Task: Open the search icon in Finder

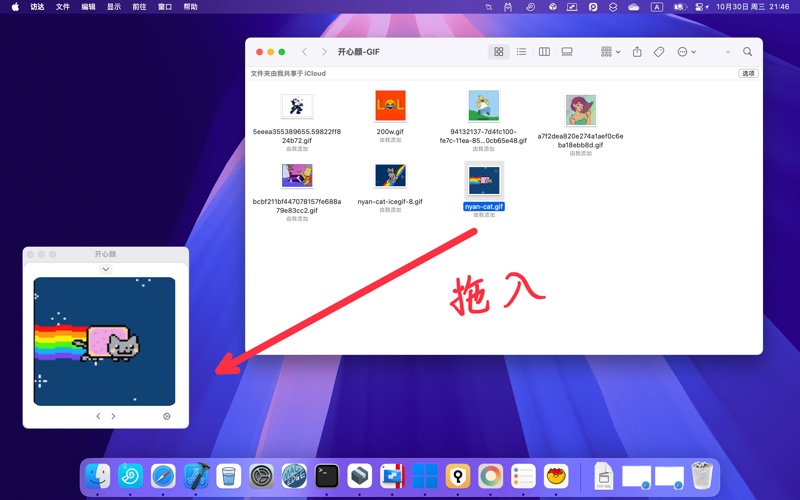Action: coord(747,52)
